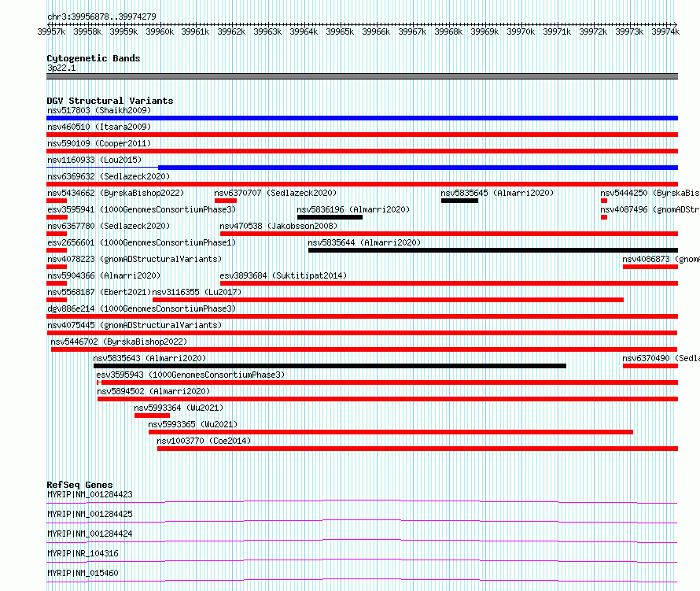Click the nsv4087496 variant label
Screen dimensions: 700x591
coord(650,209)
